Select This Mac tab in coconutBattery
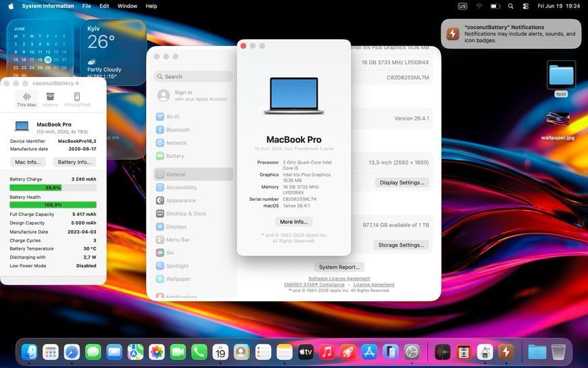The height and width of the screenshot is (368, 588). pyautogui.click(x=26, y=99)
